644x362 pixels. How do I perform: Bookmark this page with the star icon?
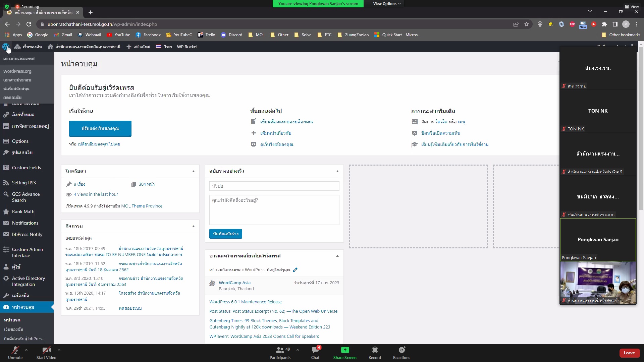coord(527,24)
